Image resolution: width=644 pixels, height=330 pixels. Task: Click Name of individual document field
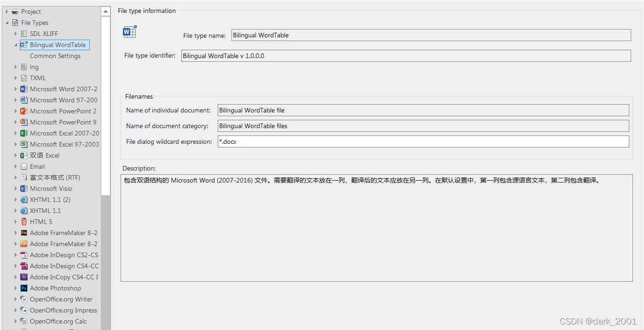pos(424,110)
